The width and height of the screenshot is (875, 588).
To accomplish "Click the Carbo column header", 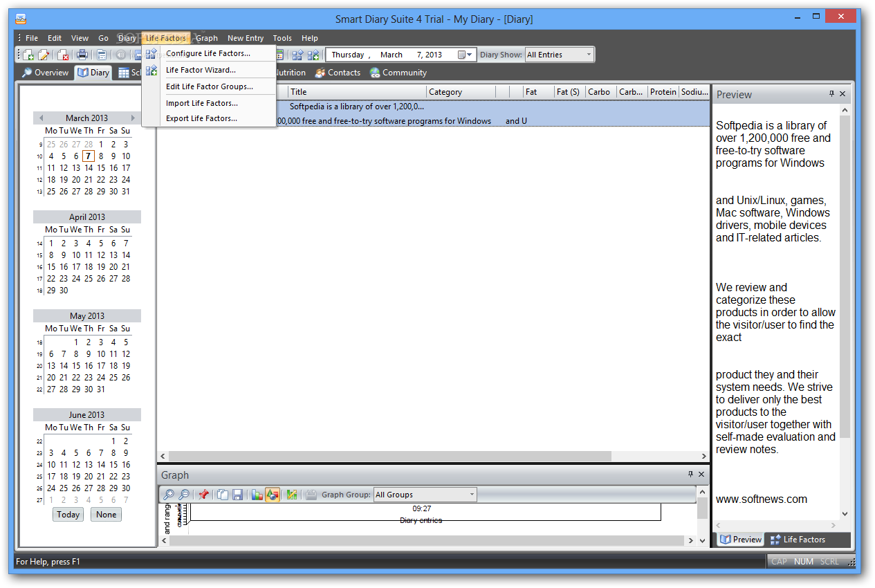I will [x=601, y=92].
